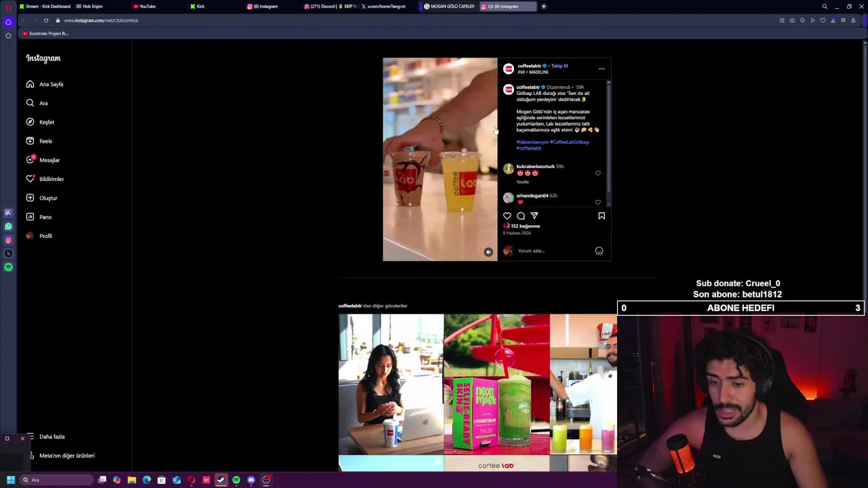This screenshot has height=488, width=868.
Task: Open Discord from the taskbar
Action: click(251, 480)
